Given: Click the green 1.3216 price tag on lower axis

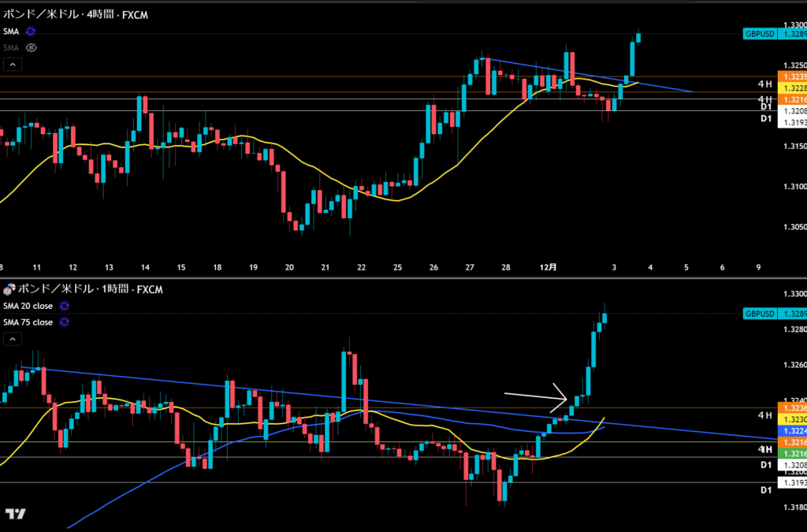Looking at the screenshot, I should 791,454.
